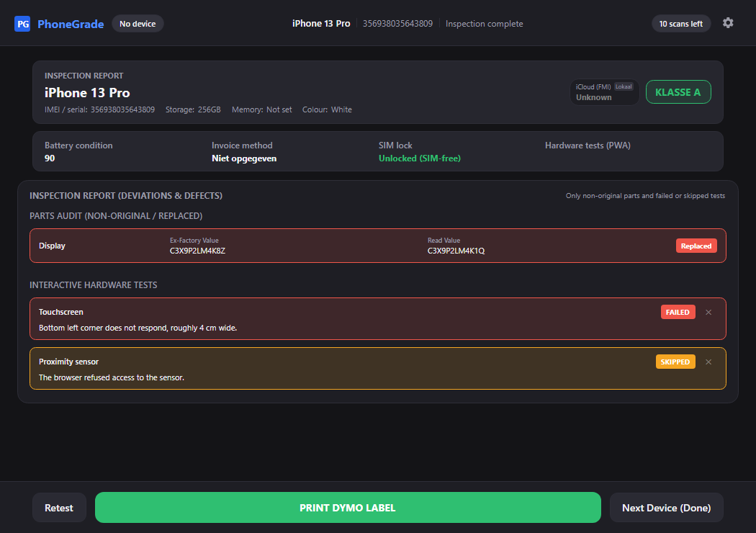Screen dimensions: 756x533
Task: Click the Replaced badge on Display row
Action: (696, 246)
